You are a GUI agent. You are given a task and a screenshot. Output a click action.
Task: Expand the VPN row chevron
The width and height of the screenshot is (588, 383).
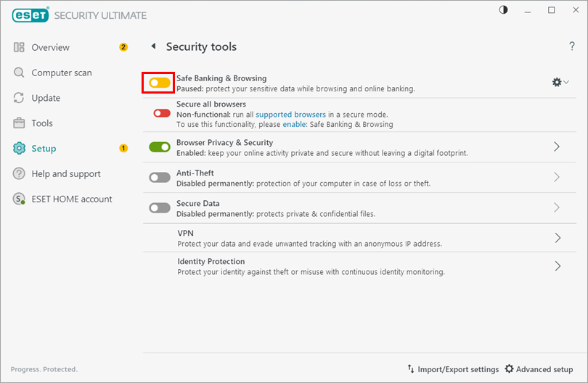558,238
